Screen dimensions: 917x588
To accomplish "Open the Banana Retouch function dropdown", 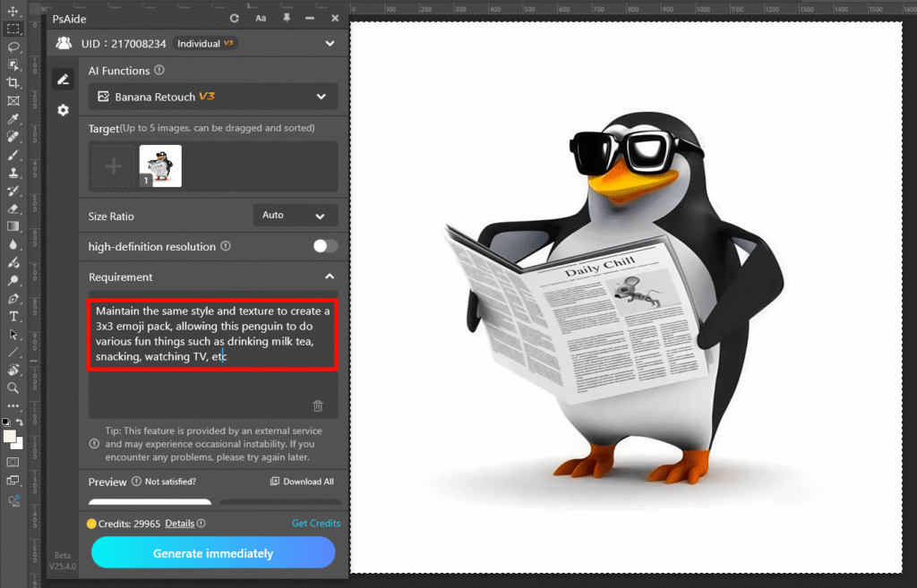I will click(x=213, y=97).
